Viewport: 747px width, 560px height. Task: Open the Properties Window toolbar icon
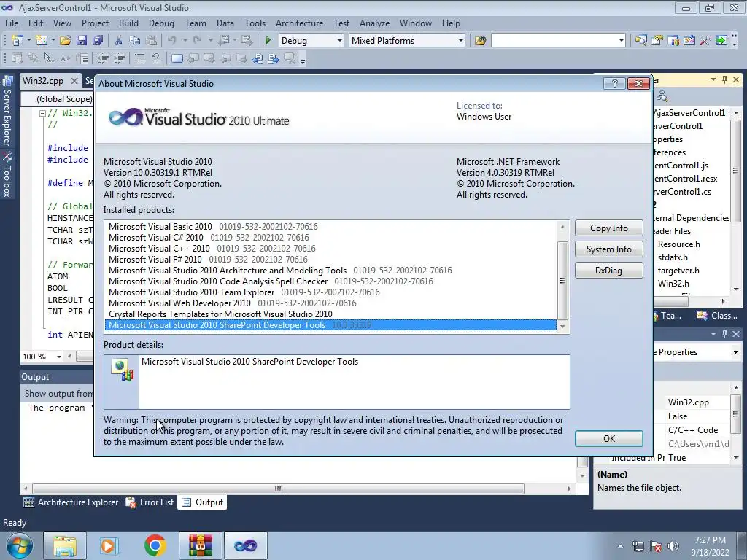click(657, 41)
